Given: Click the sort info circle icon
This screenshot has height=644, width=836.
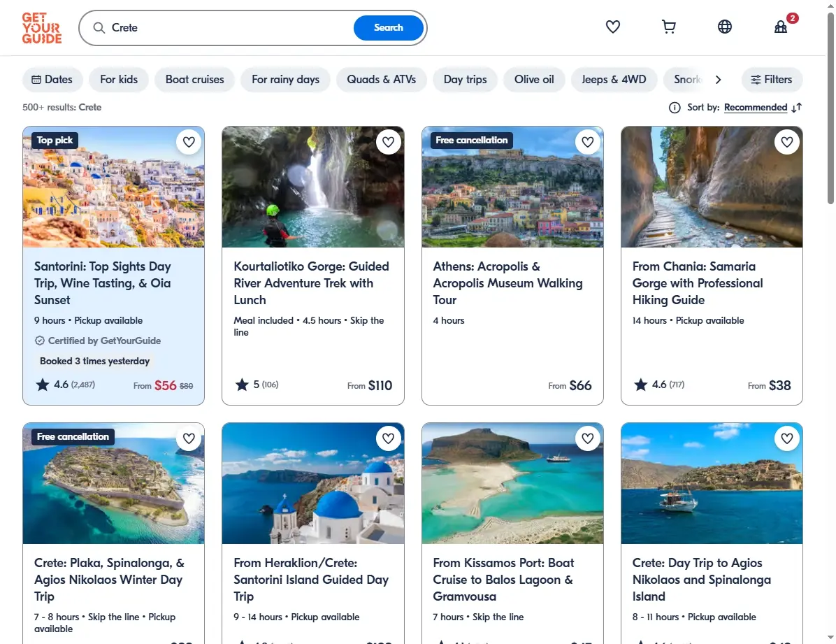Looking at the screenshot, I should coord(675,108).
